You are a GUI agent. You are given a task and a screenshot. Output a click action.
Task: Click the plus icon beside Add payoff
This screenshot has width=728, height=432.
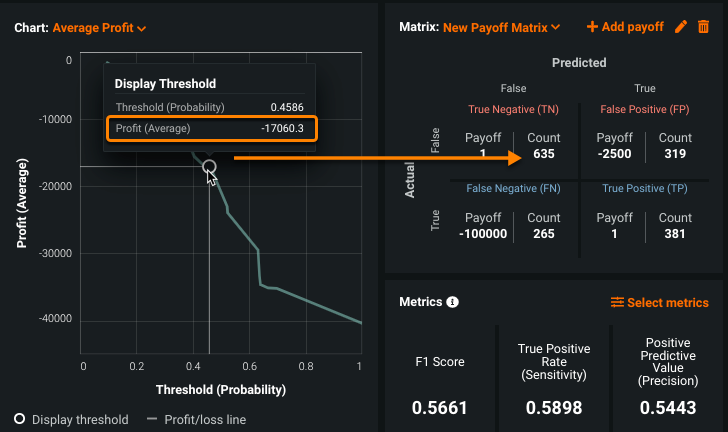click(592, 27)
